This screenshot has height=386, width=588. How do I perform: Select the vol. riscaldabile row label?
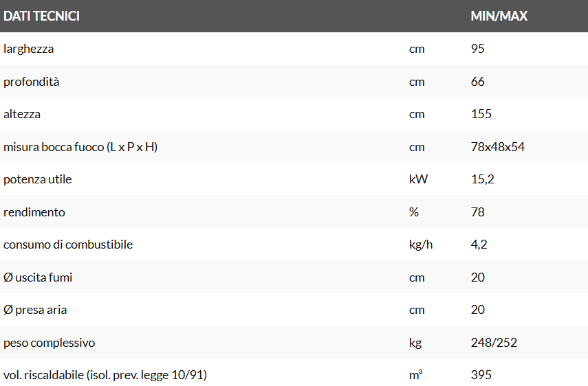click(x=105, y=375)
